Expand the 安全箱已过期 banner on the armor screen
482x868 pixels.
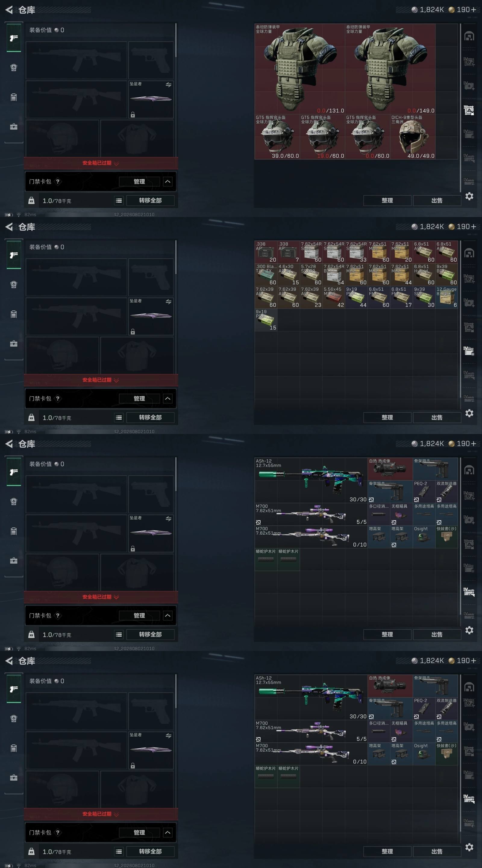(x=101, y=163)
